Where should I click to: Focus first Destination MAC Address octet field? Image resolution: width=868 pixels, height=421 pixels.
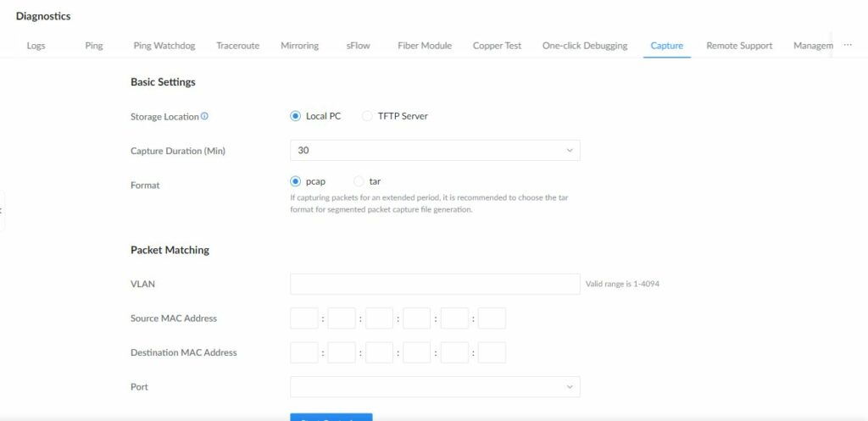pos(304,352)
